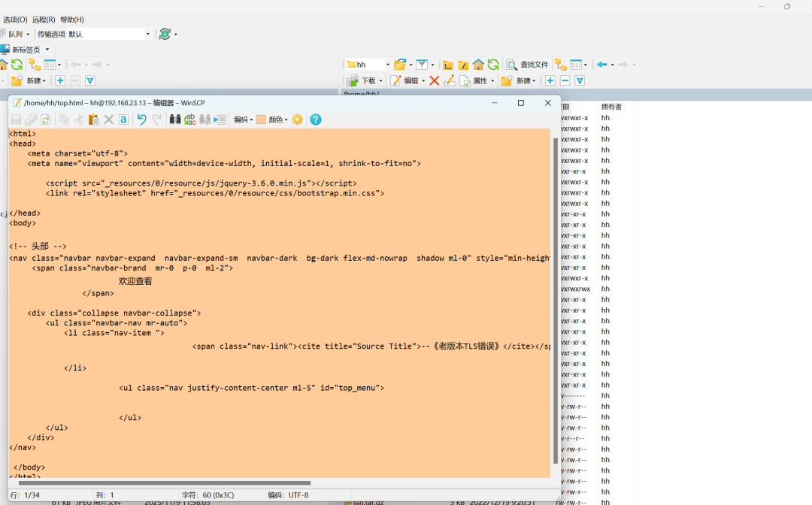The width and height of the screenshot is (812, 505).
Task: Click the remote back arrow button
Action: click(601, 65)
